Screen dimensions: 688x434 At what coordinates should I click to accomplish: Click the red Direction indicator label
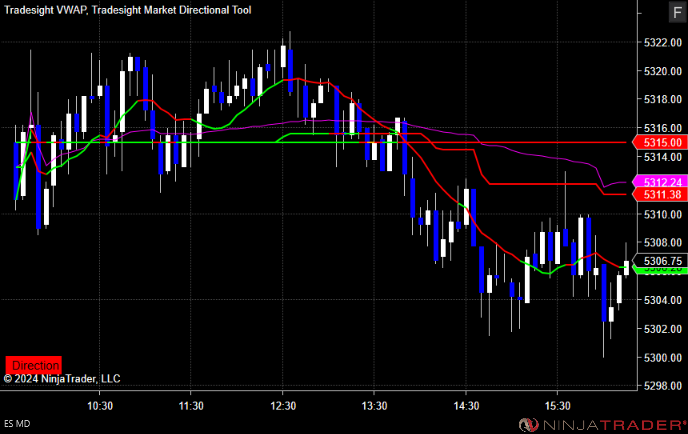(x=33, y=365)
